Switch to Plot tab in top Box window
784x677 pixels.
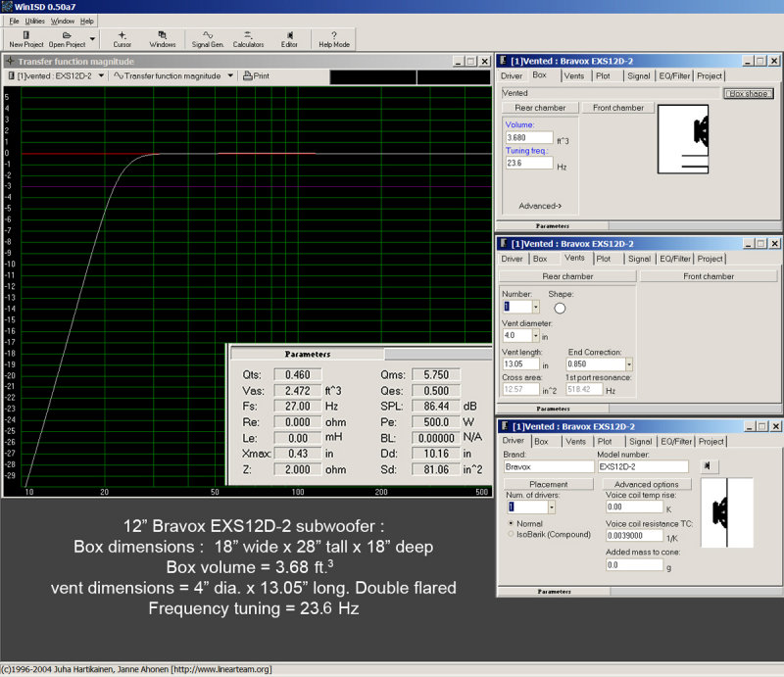[603, 76]
